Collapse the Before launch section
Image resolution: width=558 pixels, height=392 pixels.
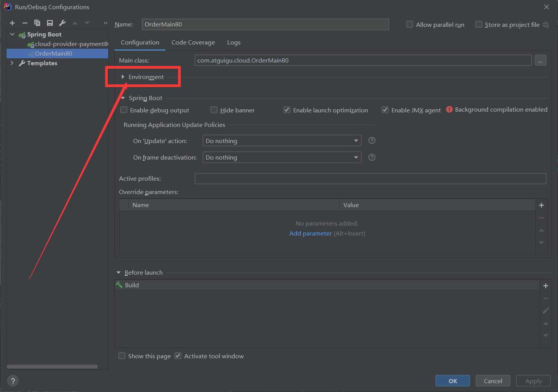tap(119, 272)
